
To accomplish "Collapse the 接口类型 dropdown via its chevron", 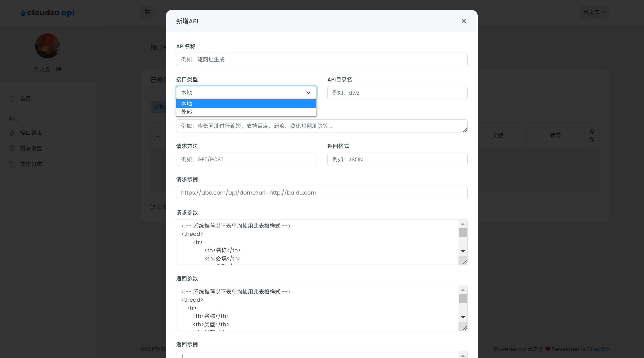I will click(x=308, y=93).
